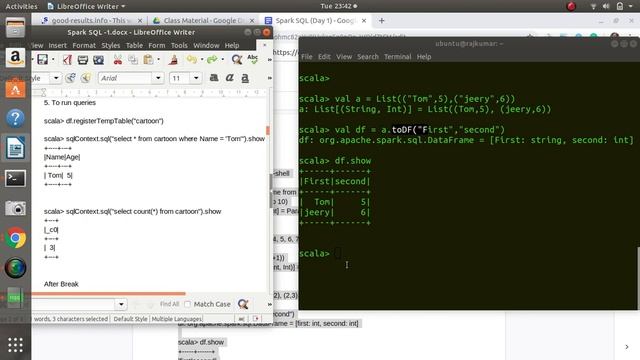Toggle the Match Case checkbox
The width and height of the screenshot is (640, 360).
(x=187, y=304)
